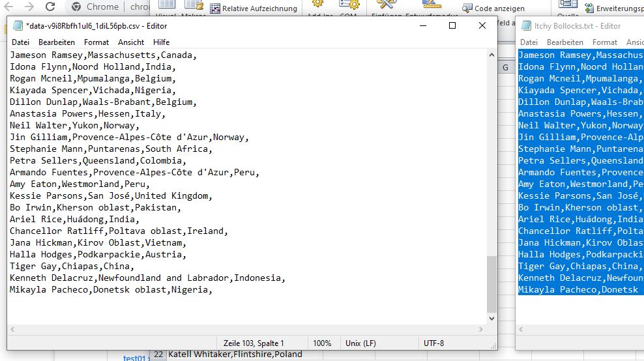Screen dimensions: 644x361
Task: Go back in Chrome browser
Action: pyautogui.click(x=8, y=7)
